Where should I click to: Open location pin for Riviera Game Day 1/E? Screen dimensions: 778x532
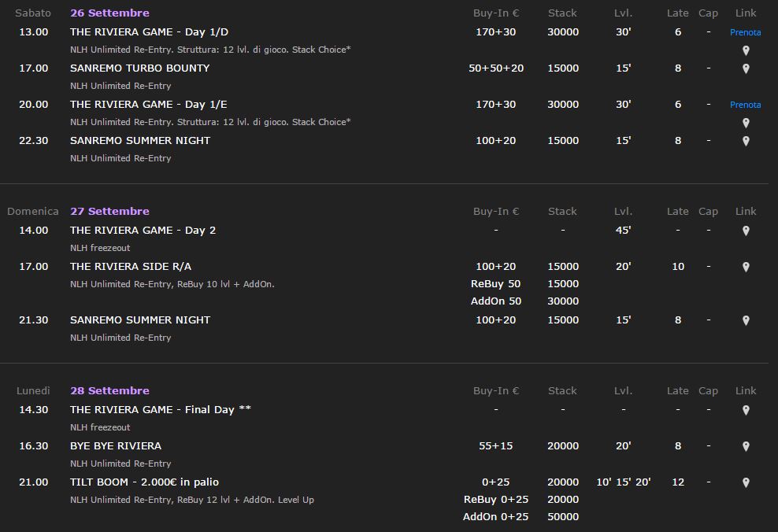point(745,123)
